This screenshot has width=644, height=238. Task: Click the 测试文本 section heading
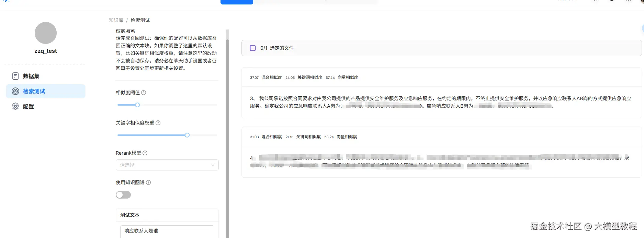[x=130, y=215]
